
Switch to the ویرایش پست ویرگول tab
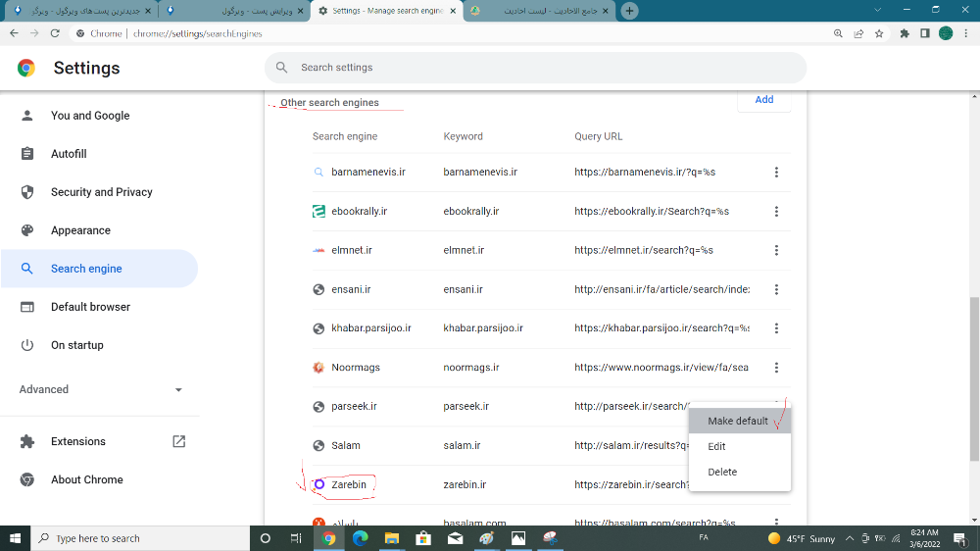(232, 11)
